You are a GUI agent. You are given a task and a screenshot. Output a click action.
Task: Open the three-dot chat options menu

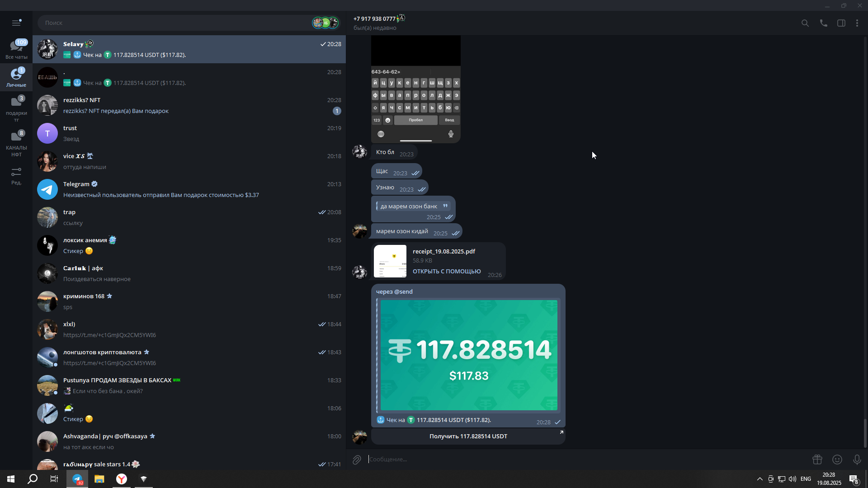(857, 23)
